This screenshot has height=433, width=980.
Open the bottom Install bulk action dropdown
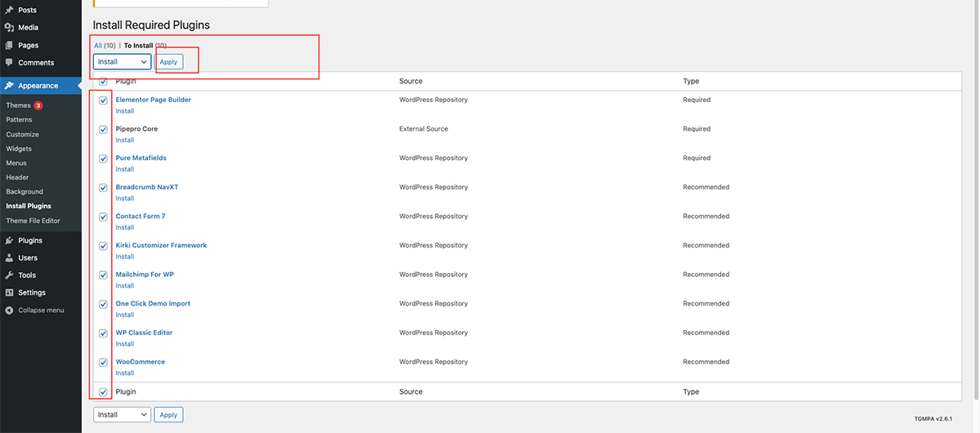[122, 415]
